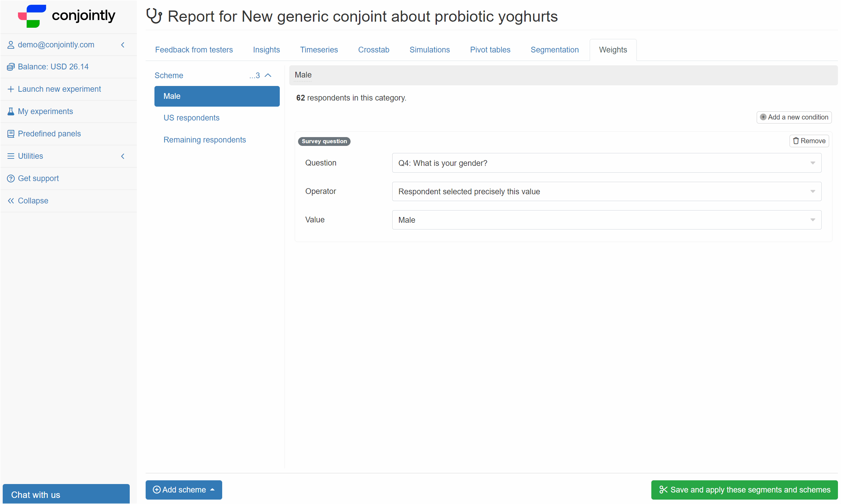Toggle the Utilities sidebar section
The image size is (841, 504).
(123, 156)
